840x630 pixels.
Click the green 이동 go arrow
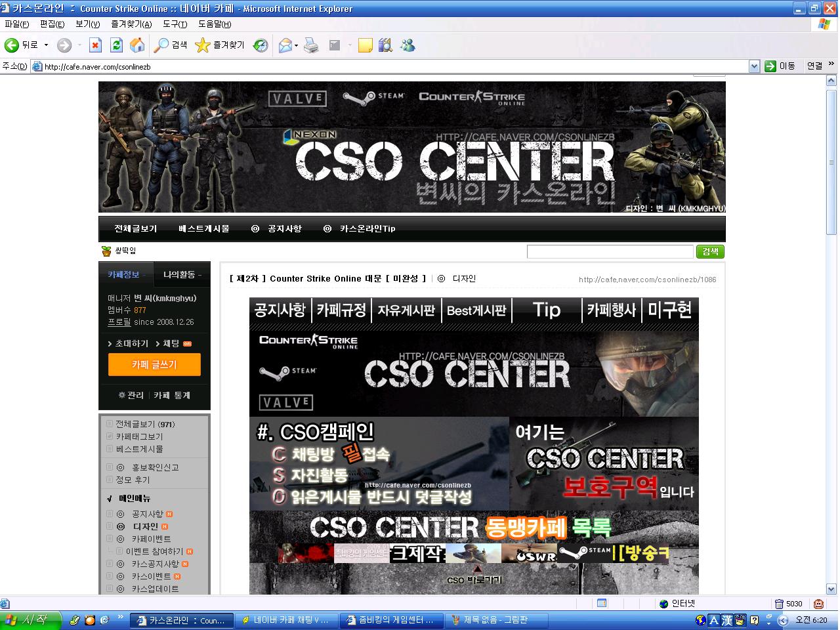tap(780, 66)
